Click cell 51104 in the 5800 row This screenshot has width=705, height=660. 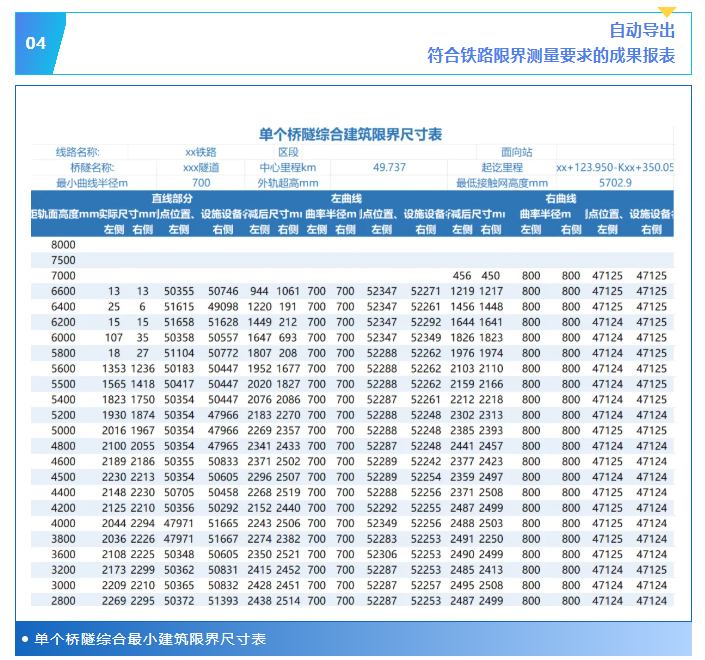point(179,353)
